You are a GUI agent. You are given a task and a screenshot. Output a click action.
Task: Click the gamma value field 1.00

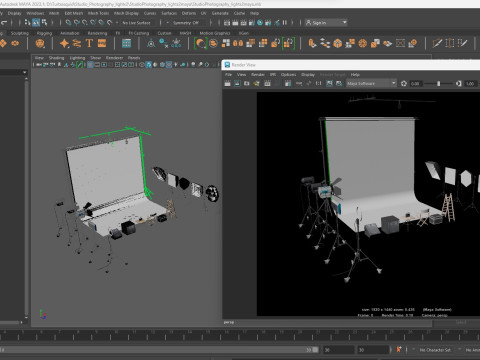[470, 84]
